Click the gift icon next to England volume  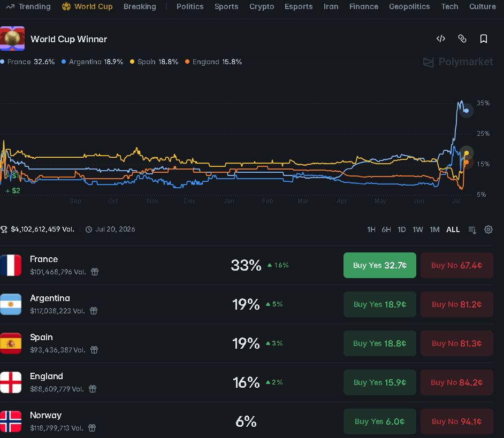pyautogui.click(x=93, y=389)
